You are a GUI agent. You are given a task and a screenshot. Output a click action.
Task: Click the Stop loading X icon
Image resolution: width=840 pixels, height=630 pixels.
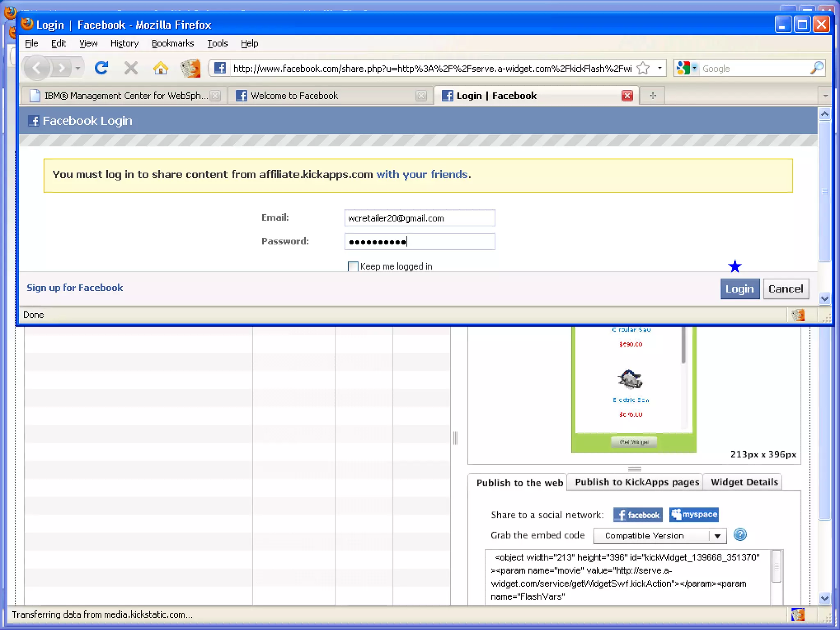coord(131,68)
